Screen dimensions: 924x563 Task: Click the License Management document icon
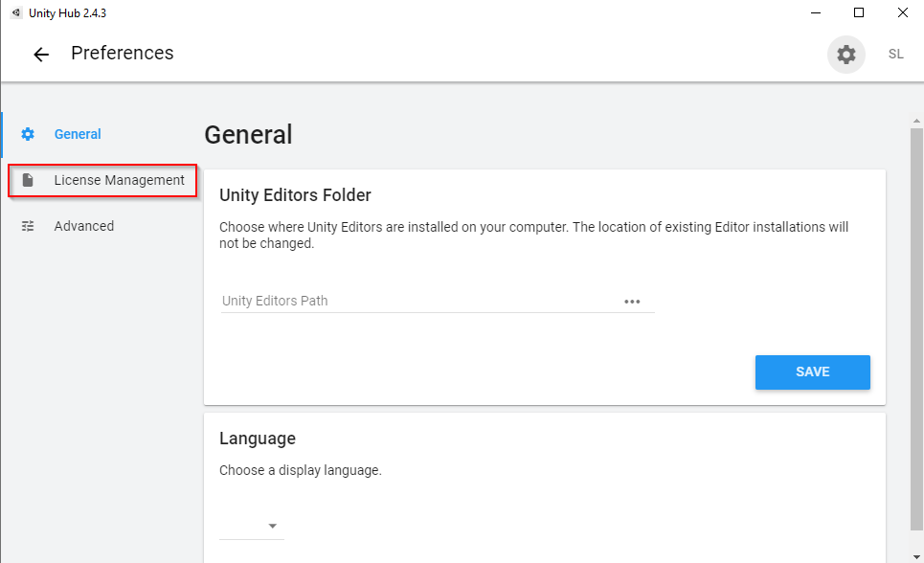[28, 180]
